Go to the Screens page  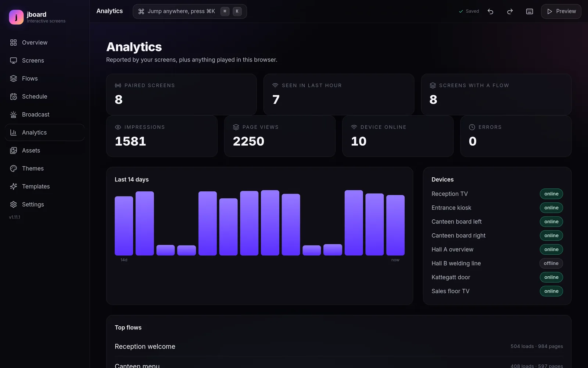pyautogui.click(x=45, y=61)
